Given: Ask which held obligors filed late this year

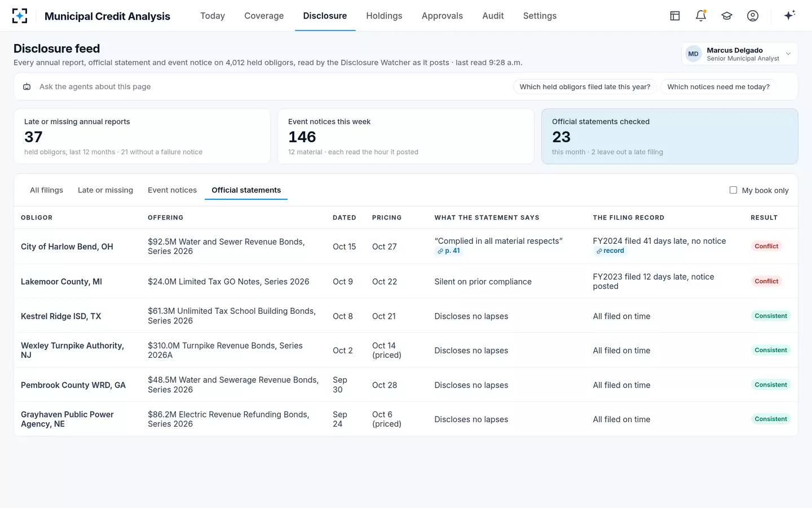Looking at the screenshot, I should point(585,87).
